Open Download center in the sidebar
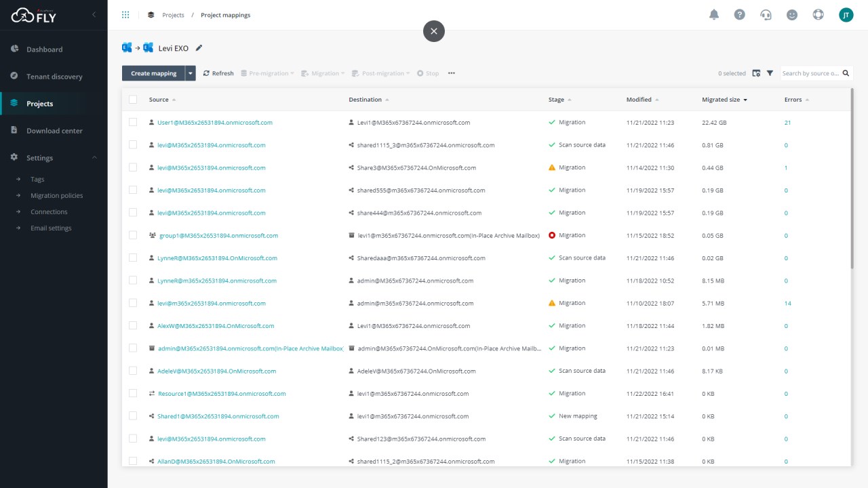Viewport: 868px width, 488px height. click(x=54, y=131)
